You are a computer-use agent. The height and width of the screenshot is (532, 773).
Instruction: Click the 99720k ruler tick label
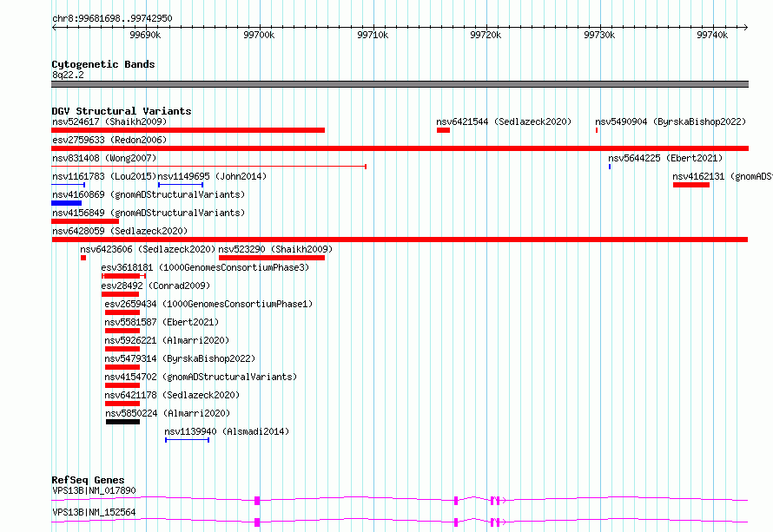(486, 35)
